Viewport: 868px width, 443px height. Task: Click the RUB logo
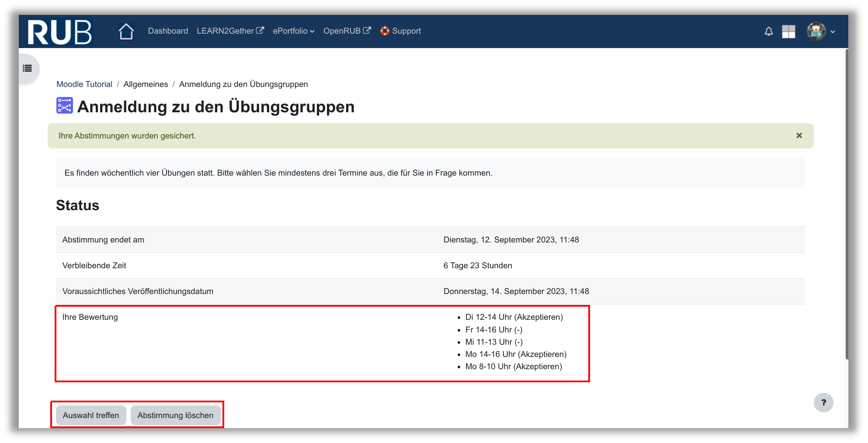(59, 32)
